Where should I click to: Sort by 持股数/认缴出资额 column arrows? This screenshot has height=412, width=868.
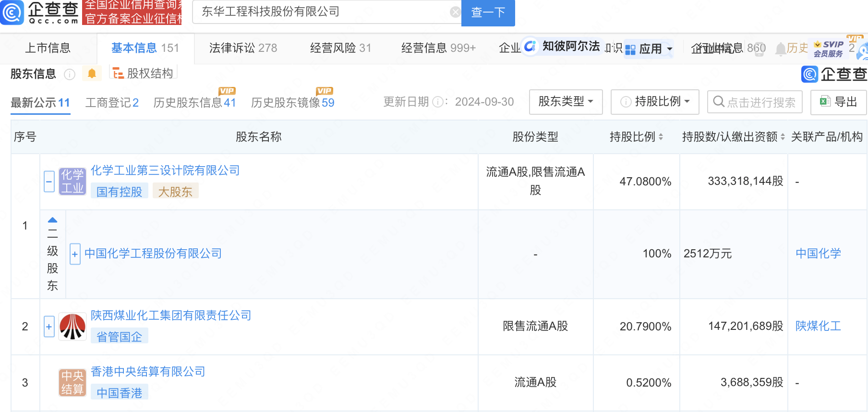click(783, 137)
